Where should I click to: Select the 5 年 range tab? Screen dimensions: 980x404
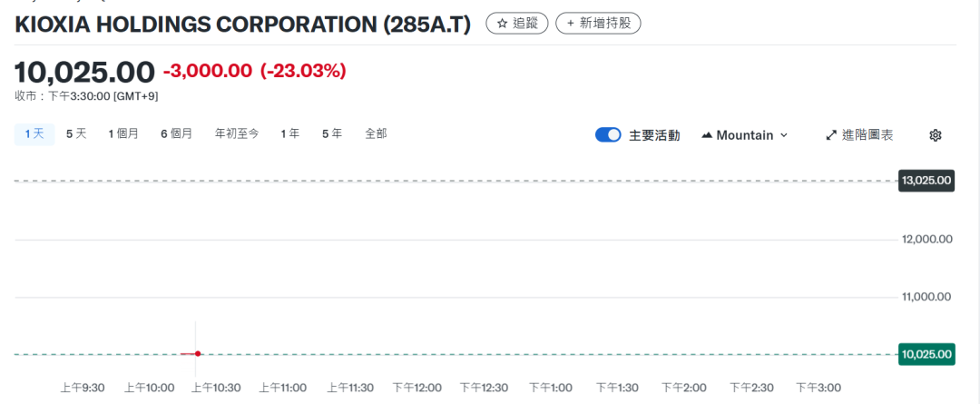coord(332,134)
